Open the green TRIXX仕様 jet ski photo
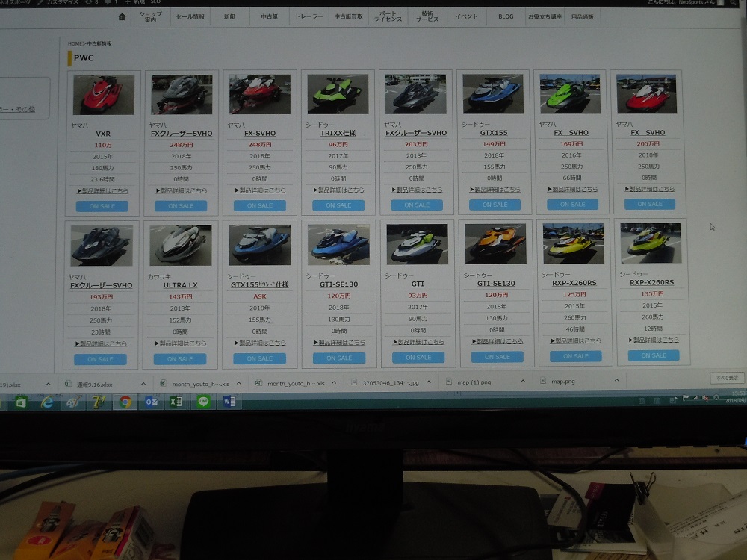The height and width of the screenshot is (560, 747). click(x=338, y=94)
